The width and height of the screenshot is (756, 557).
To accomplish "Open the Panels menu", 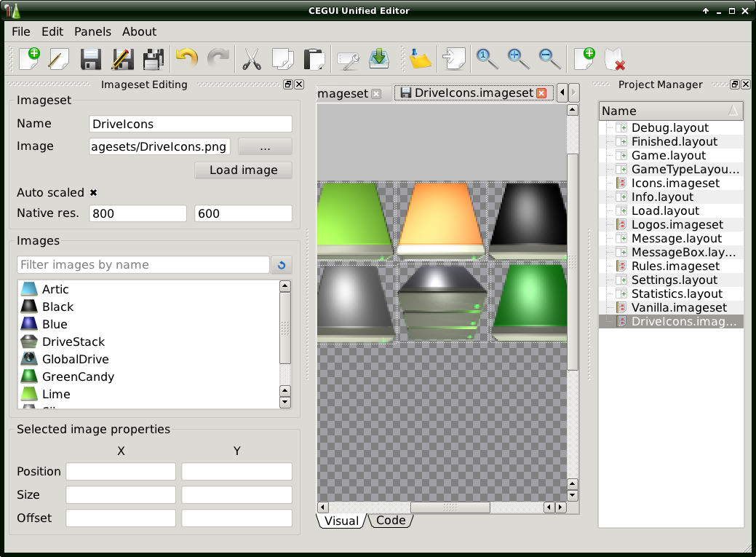I will coord(92,31).
